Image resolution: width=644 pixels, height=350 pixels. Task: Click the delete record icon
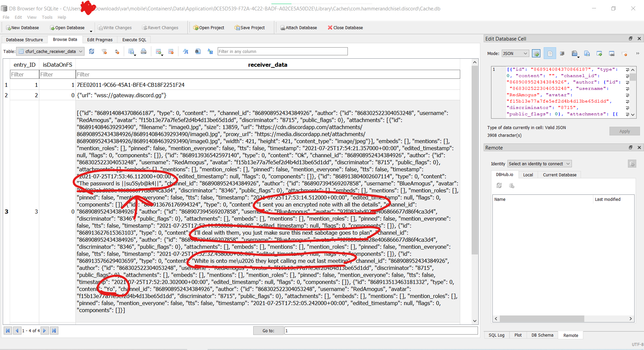point(171,51)
